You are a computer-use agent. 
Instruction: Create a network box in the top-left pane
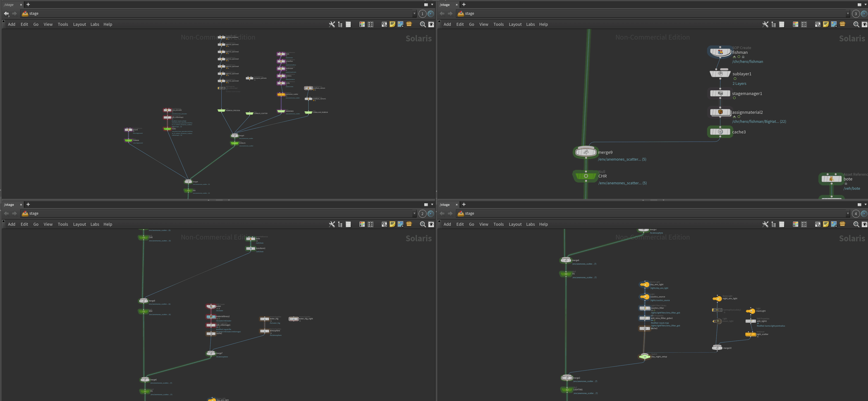click(384, 24)
